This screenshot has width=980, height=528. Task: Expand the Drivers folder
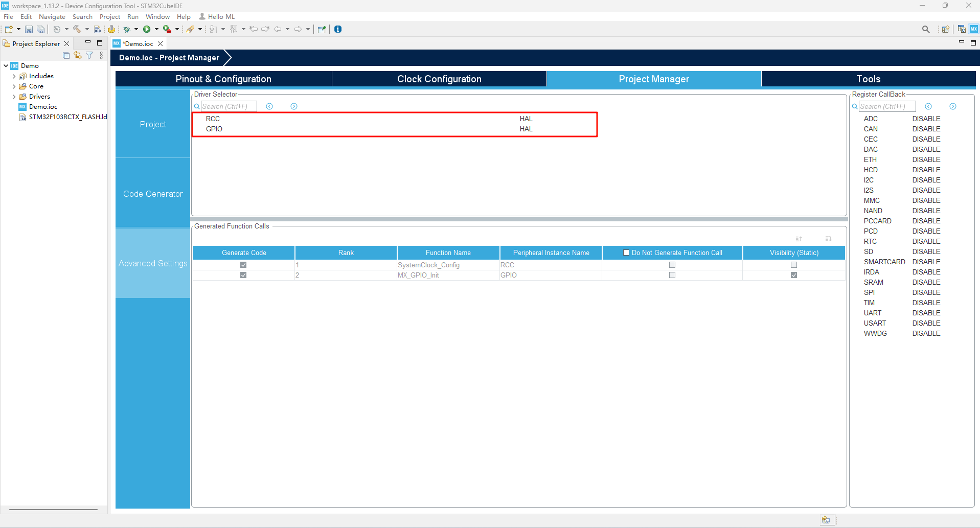pyautogui.click(x=14, y=97)
